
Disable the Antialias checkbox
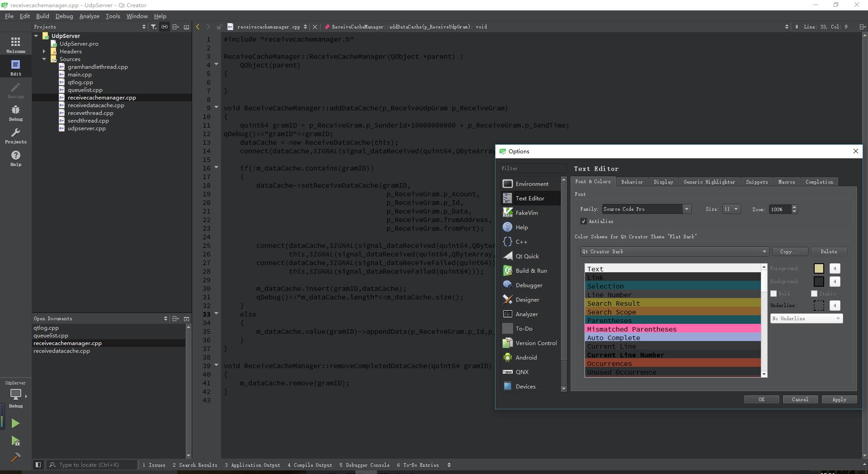click(x=584, y=221)
